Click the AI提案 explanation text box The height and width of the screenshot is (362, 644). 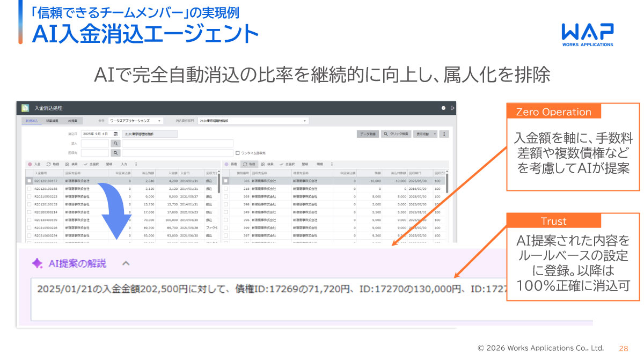click(312, 299)
